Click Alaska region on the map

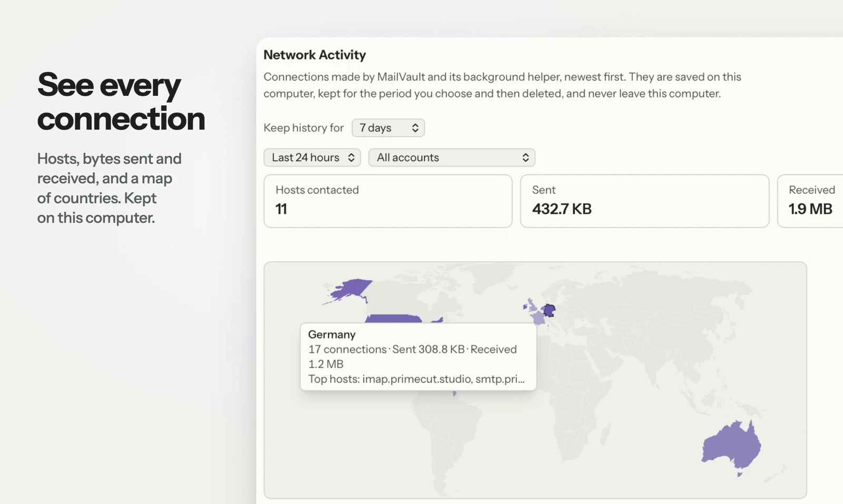click(350, 289)
